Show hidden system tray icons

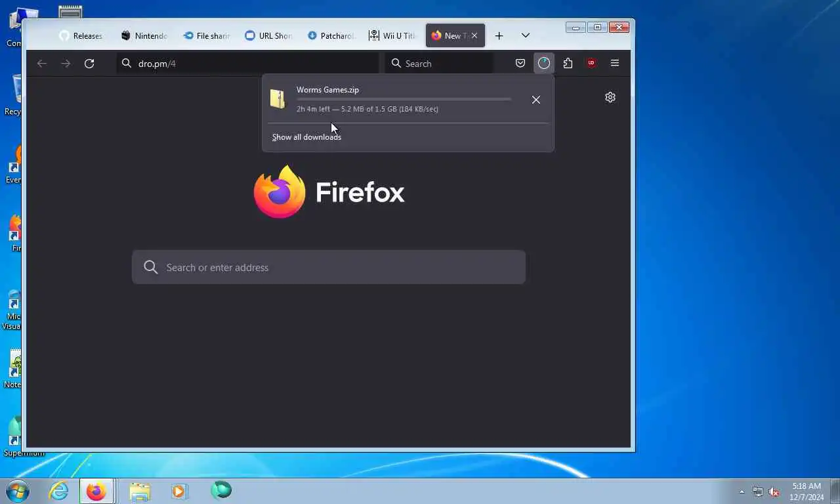click(x=742, y=492)
